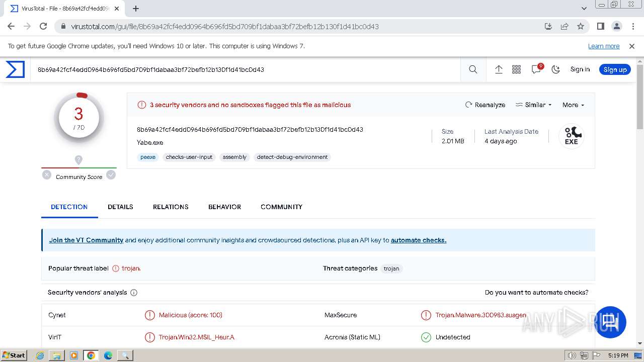The image size is (644, 362).
Task: Click Do you want to automate checks
Action: (x=536, y=292)
